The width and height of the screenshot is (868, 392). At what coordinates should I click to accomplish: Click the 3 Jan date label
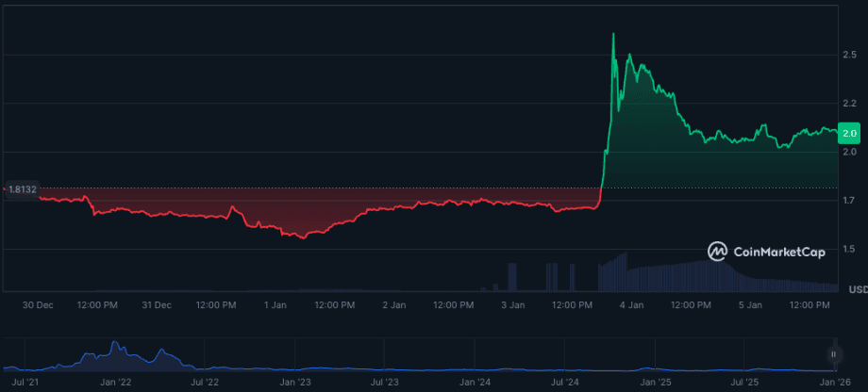click(x=513, y=305)
